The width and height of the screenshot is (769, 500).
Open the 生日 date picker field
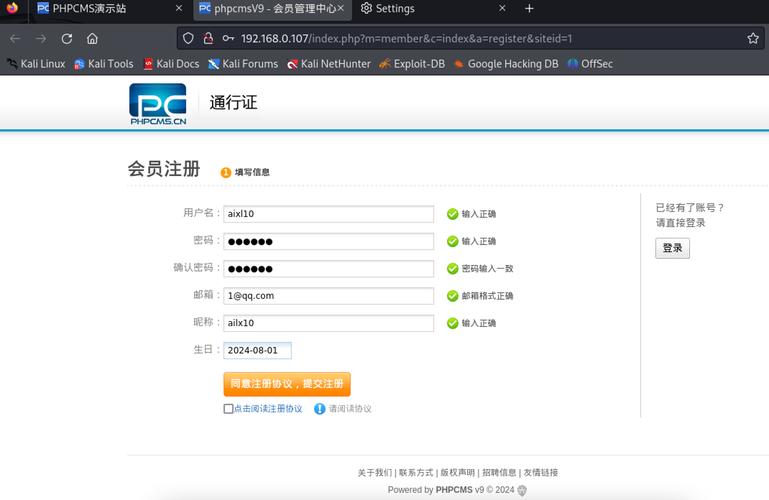pyautogui.click(x=257, y=350)
